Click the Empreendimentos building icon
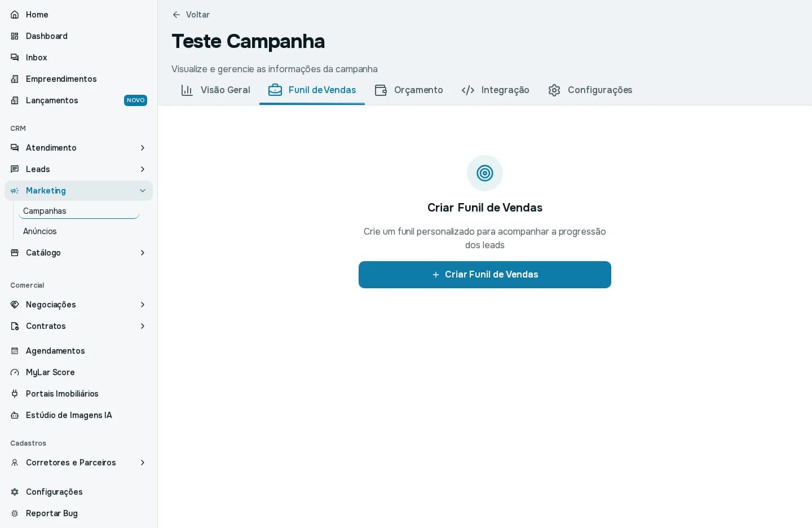This screenshot has width=812, height=528. (x=15, y=79)
